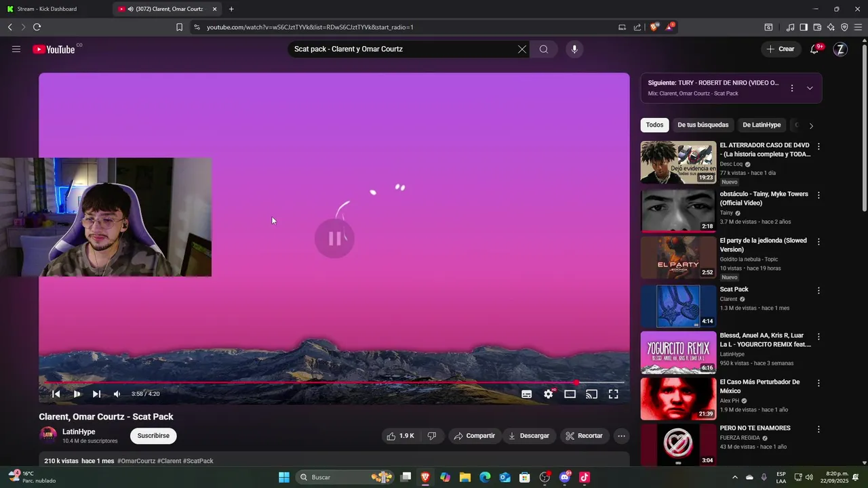Play obstáculo - Tainy, Myke Towers video
Screen dimensions: 868x488
(678, 211)
